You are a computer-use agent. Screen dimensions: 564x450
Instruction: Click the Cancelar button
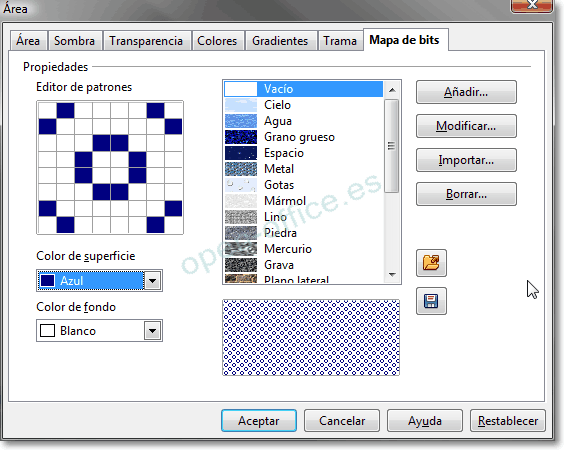[342, 421]
